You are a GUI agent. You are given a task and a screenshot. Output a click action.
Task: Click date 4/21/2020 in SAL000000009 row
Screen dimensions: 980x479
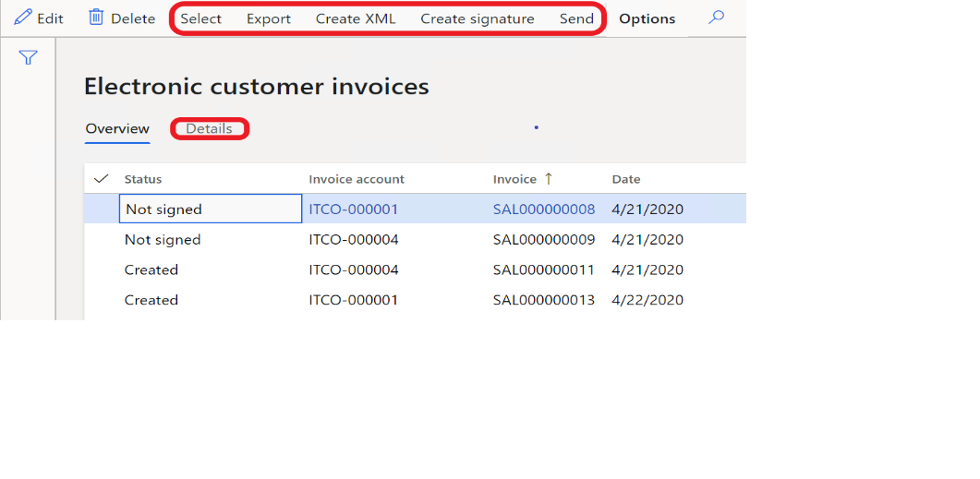(x=647, y=239)
